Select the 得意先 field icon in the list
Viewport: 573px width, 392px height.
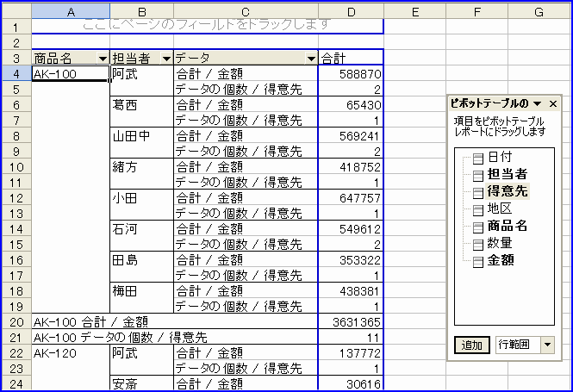[x=477, y=193]
